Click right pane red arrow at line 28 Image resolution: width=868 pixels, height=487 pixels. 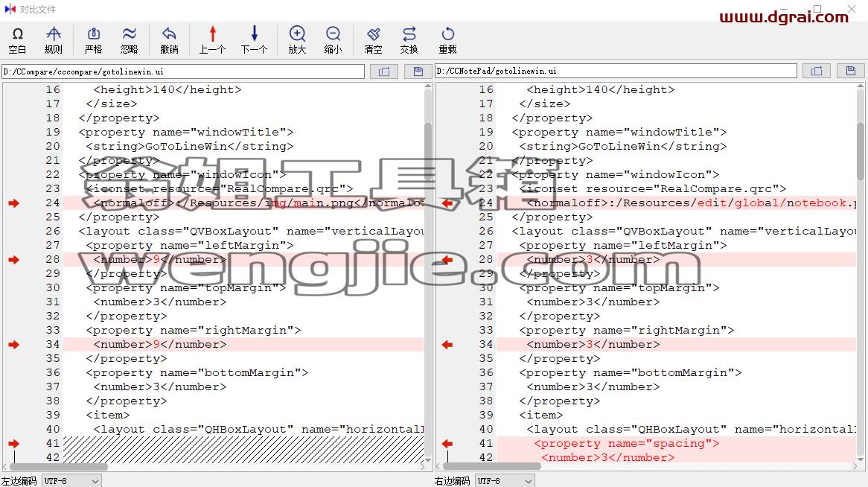[x=447, y=260]
